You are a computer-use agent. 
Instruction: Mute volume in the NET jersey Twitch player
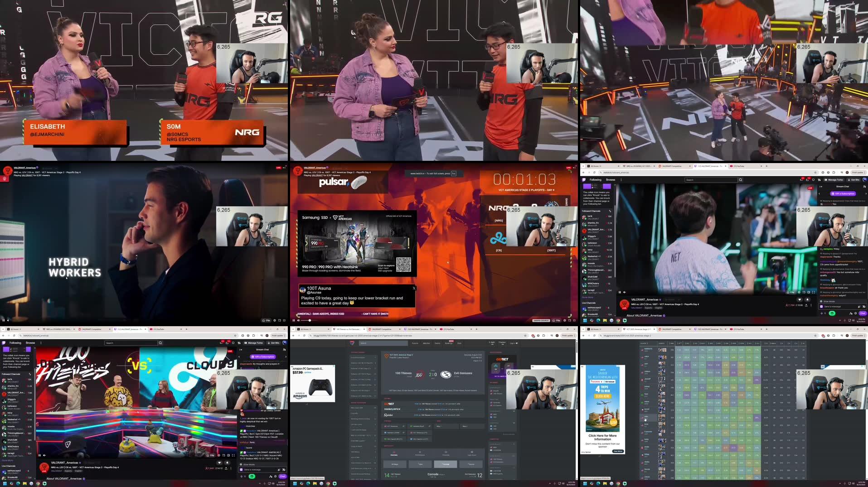(625, 292)
